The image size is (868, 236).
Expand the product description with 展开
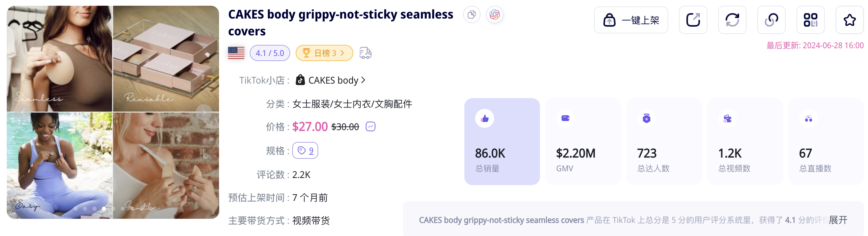tap(838, 220)
